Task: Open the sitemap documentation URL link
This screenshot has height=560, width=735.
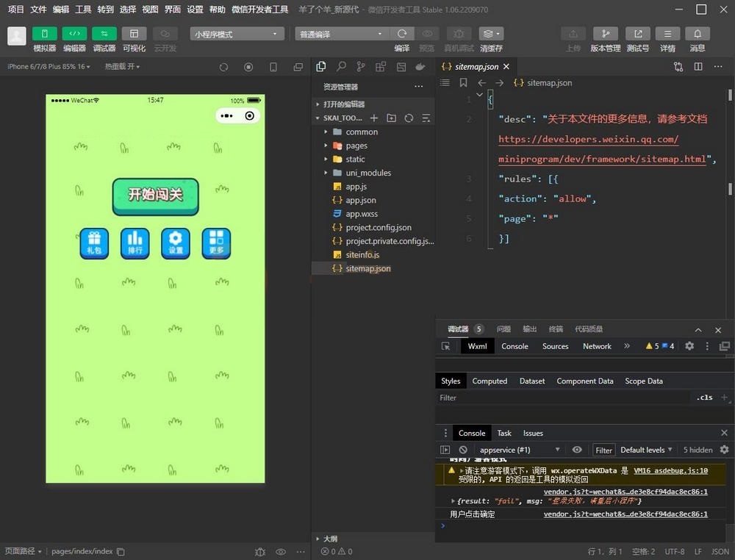Action: (x=603, y=149)
